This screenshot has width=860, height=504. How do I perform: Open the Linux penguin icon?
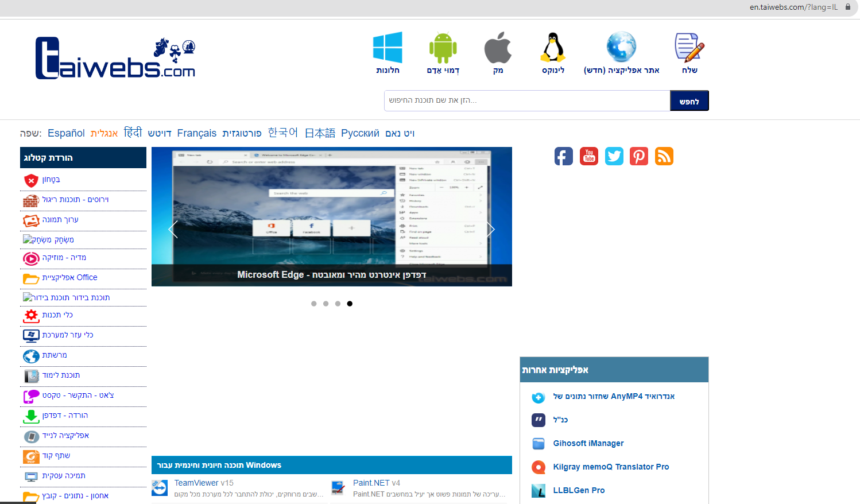coord(553,47)
